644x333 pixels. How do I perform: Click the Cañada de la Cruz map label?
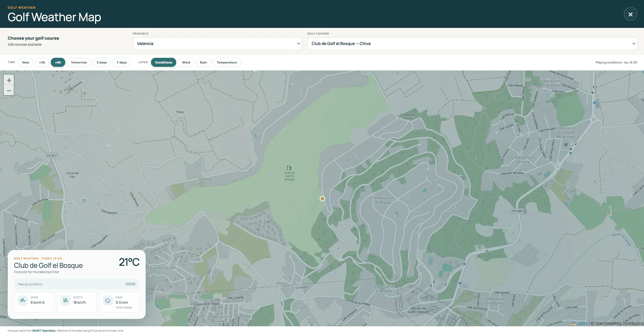point(408,116)
